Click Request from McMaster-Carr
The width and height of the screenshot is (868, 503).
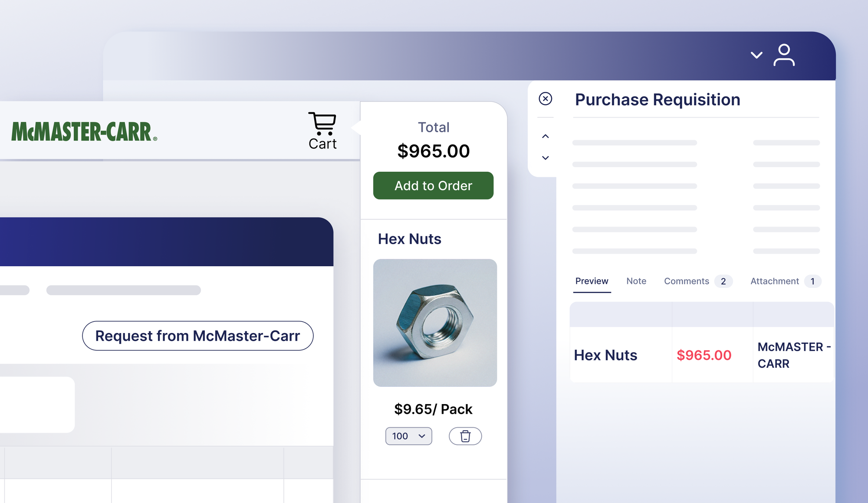coord(198,336)
